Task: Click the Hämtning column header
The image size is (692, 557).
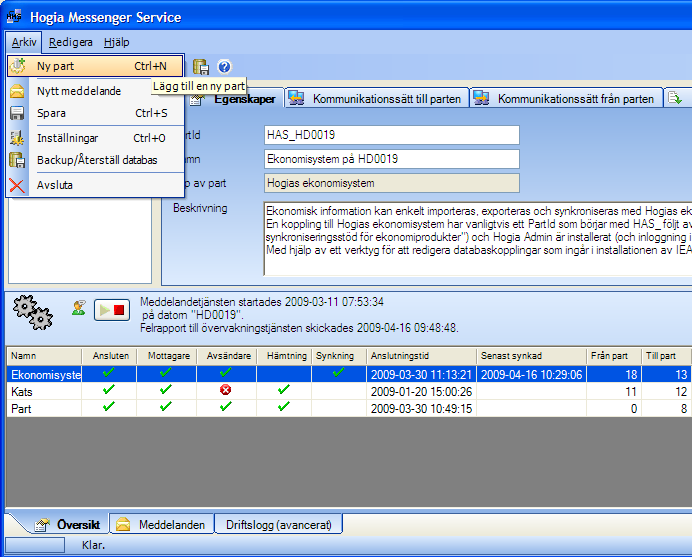Action: pyautogui.click(x=284, y=356)
